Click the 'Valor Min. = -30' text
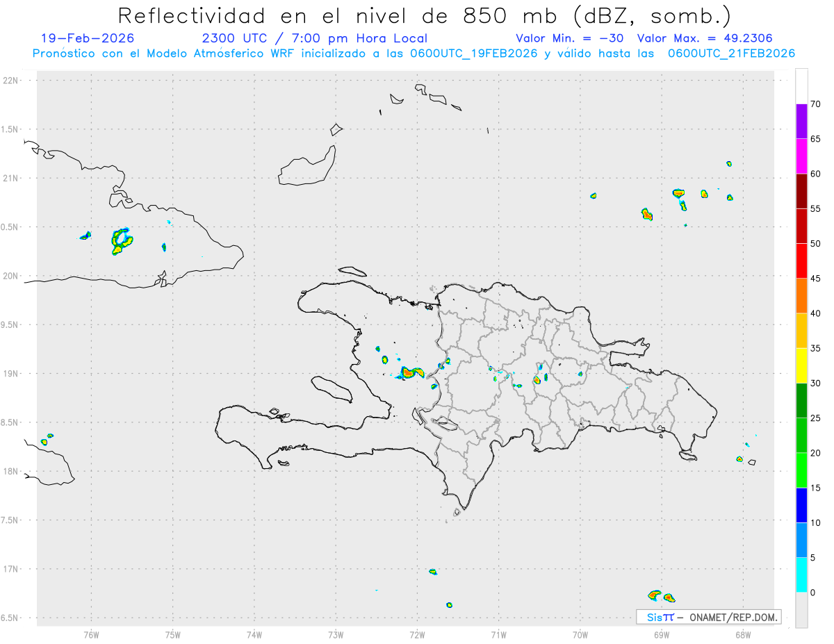This screenshot has height=644, width=834. (570, 38)
